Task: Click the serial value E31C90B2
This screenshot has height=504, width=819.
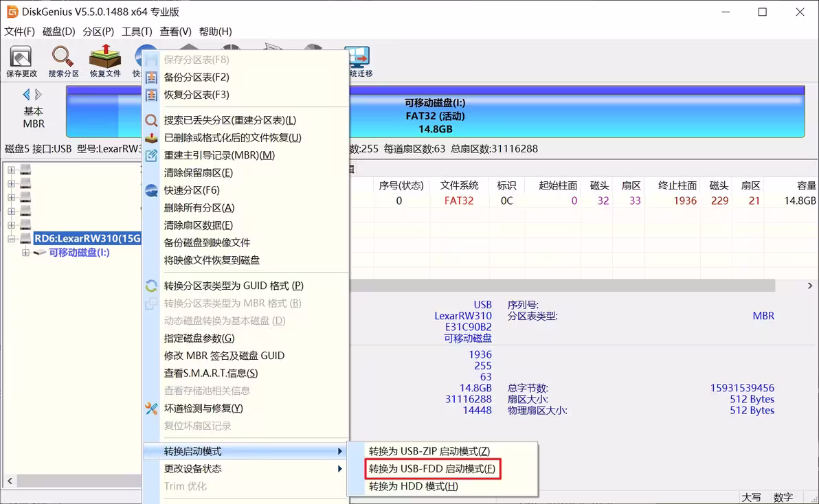Action: (468, 327)
